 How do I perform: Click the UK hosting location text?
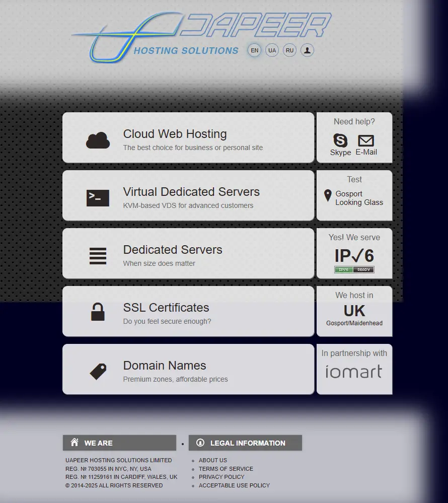(354, 311)
